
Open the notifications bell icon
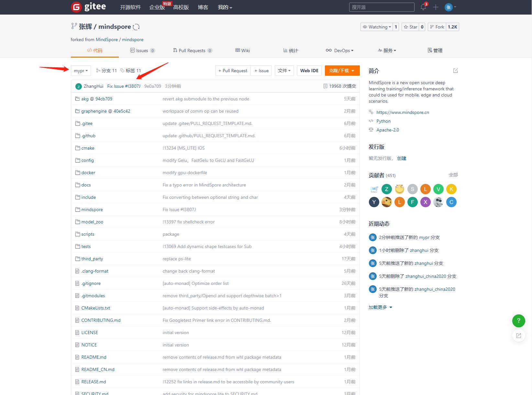423,7
